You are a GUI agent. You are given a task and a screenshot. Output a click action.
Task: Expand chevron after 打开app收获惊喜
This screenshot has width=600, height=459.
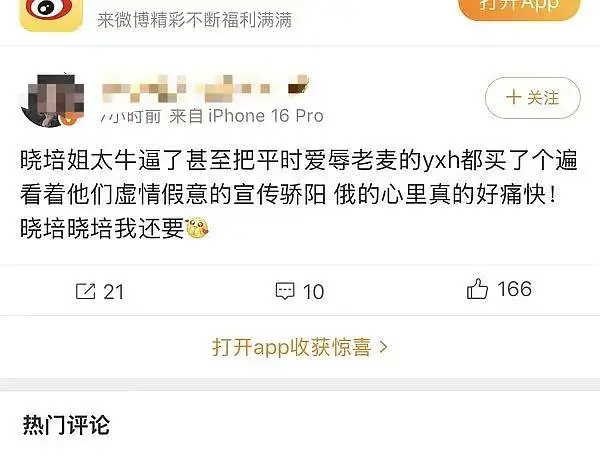pyautogui.click(x=383, y=347)
